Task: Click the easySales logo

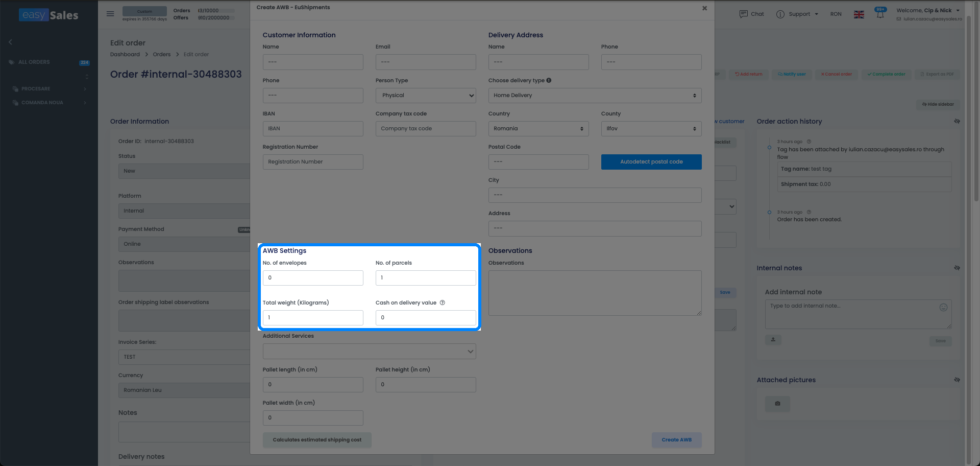Action: [x=49, y=15]
